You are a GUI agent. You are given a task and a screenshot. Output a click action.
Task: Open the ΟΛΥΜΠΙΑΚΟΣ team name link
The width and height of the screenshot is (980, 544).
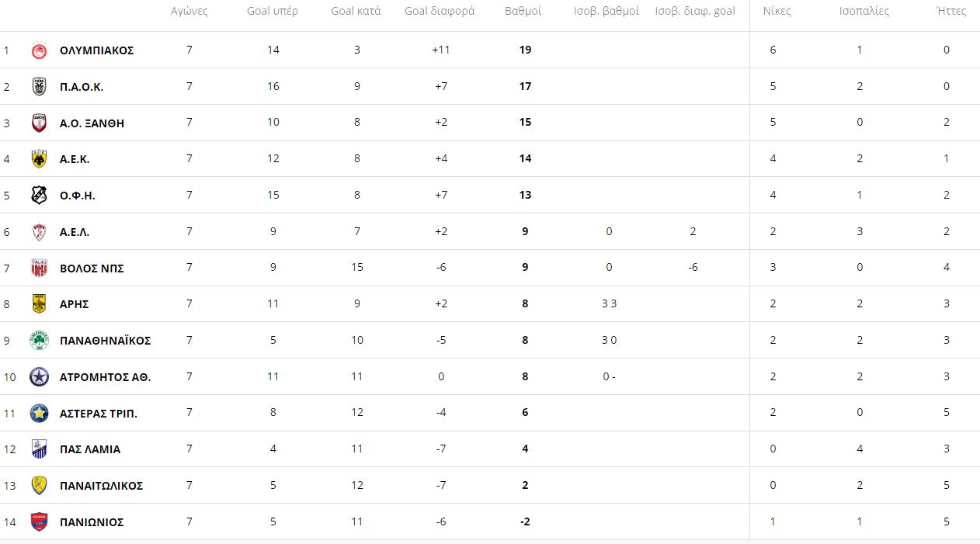(97, 50)
